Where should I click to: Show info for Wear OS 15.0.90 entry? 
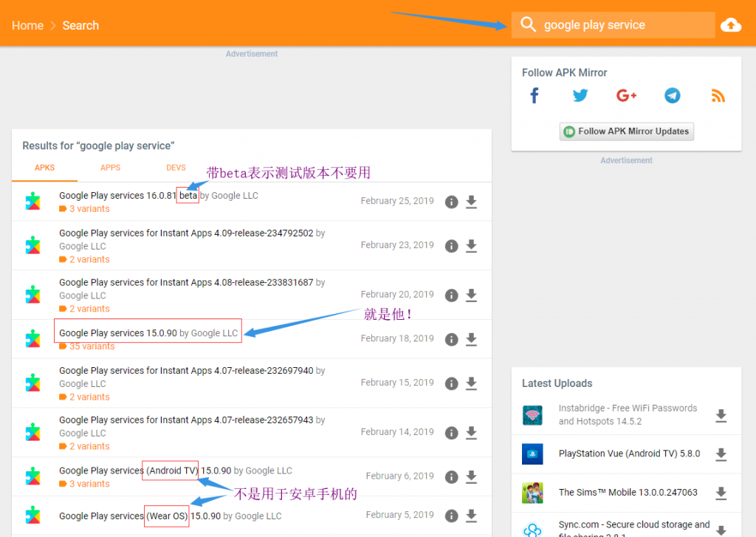point(451,516)
